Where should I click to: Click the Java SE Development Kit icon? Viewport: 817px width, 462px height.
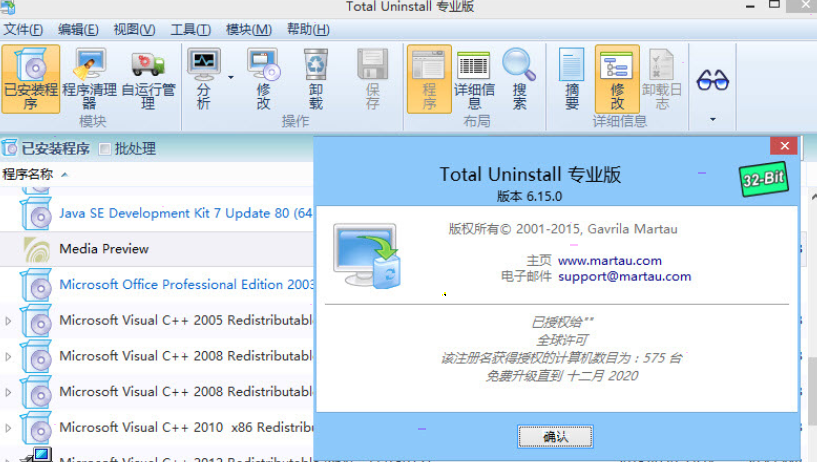pyautogui.click(x=36, y=214)
